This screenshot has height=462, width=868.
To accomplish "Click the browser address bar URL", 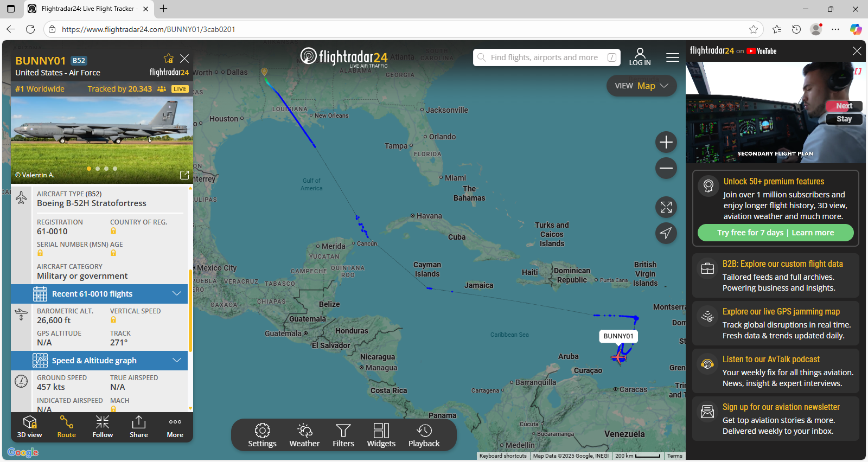I will [x=148, y=29].
